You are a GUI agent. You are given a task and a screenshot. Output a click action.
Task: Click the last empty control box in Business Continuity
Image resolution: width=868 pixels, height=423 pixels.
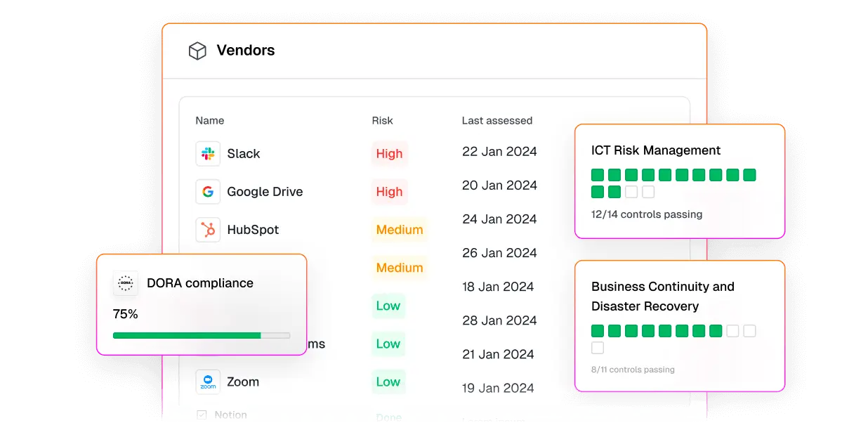tap(598, 348)
